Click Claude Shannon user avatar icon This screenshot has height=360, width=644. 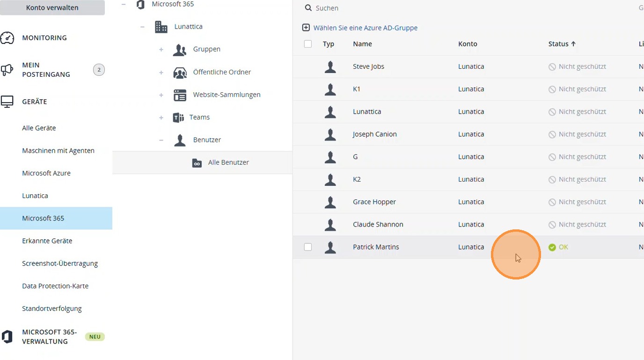coord(330,224)
